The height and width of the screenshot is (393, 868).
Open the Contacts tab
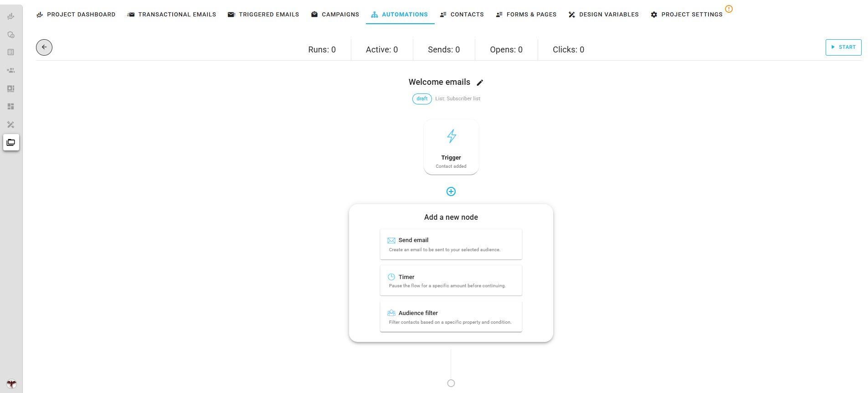(x=462, y=15)
